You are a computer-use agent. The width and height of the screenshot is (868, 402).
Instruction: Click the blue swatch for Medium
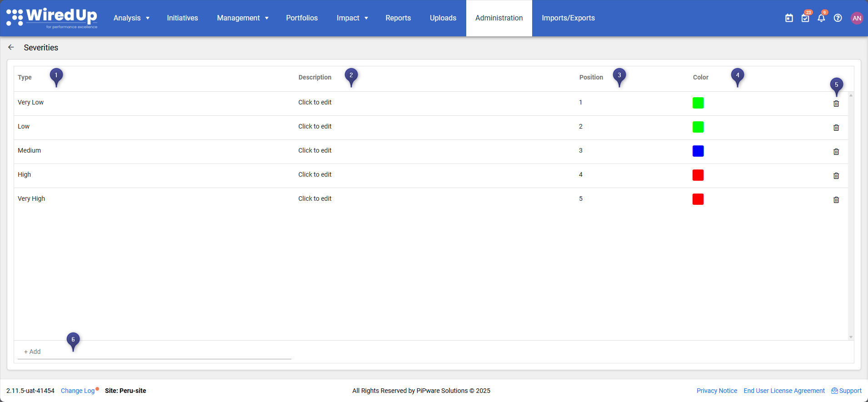[x=698, y=151]
